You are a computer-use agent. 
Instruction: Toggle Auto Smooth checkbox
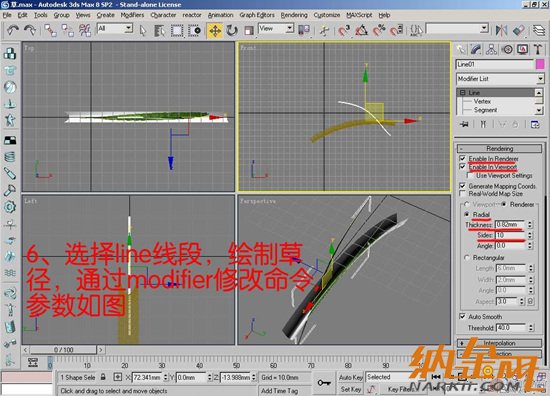click(x=462, y=316)
